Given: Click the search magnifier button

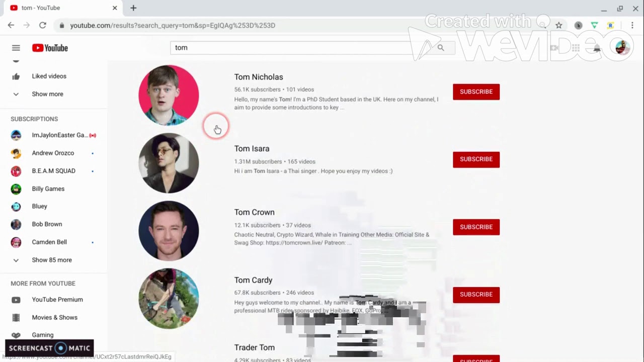Looking at the screenshot, I should tap(441, 47).
